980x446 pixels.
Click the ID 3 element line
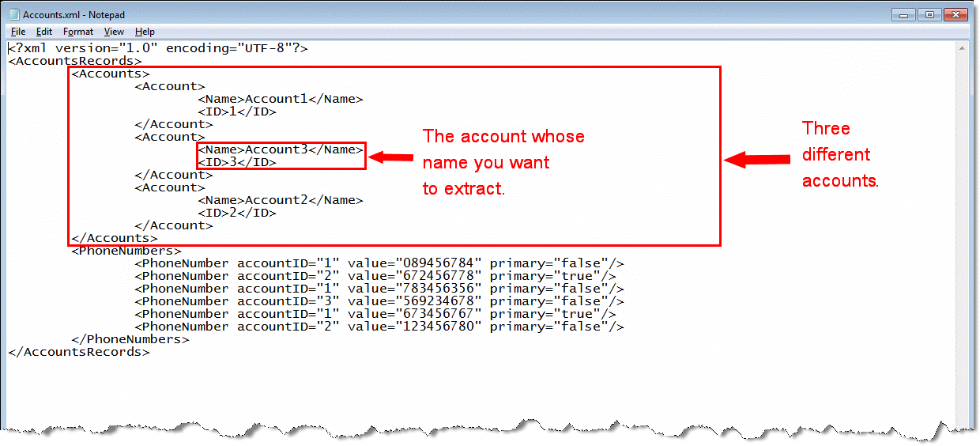pos(236,162)
